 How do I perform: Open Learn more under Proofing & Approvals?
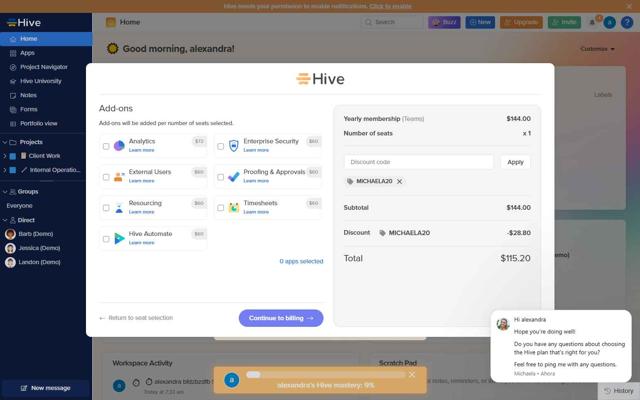pyautogui.click(x=256, y=181)
